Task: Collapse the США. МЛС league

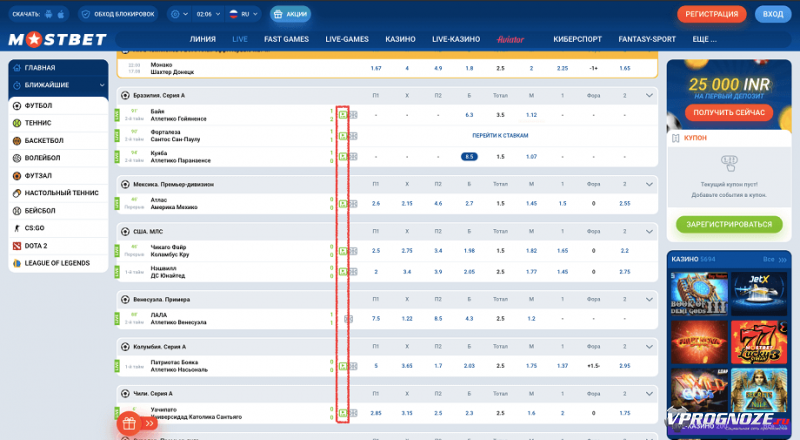Action: pos(649,232)
